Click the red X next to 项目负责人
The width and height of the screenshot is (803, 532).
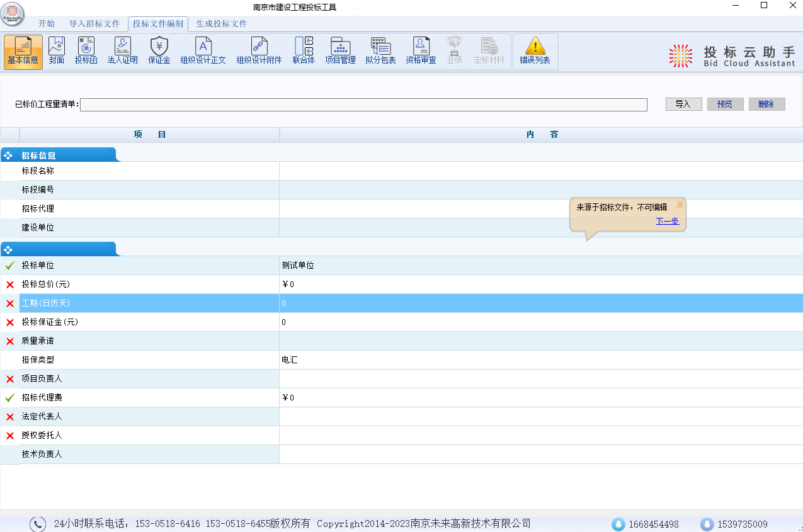pos(10,379)
